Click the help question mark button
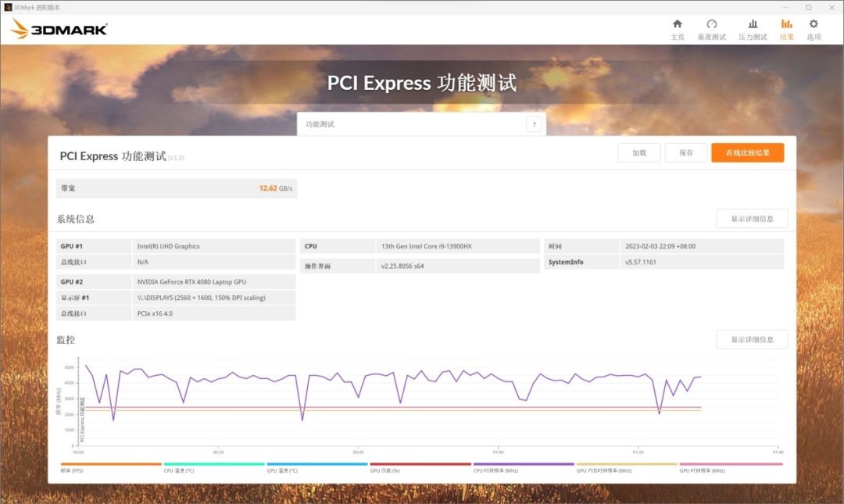 (x=534, y=124)
